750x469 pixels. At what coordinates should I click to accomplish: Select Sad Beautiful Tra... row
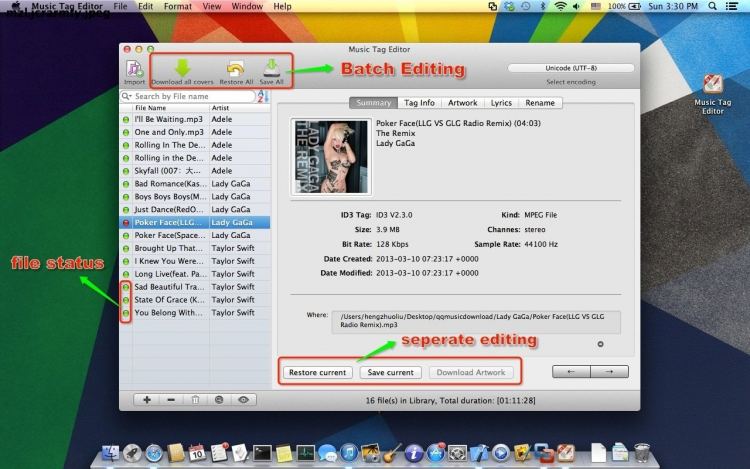[195, 287]
